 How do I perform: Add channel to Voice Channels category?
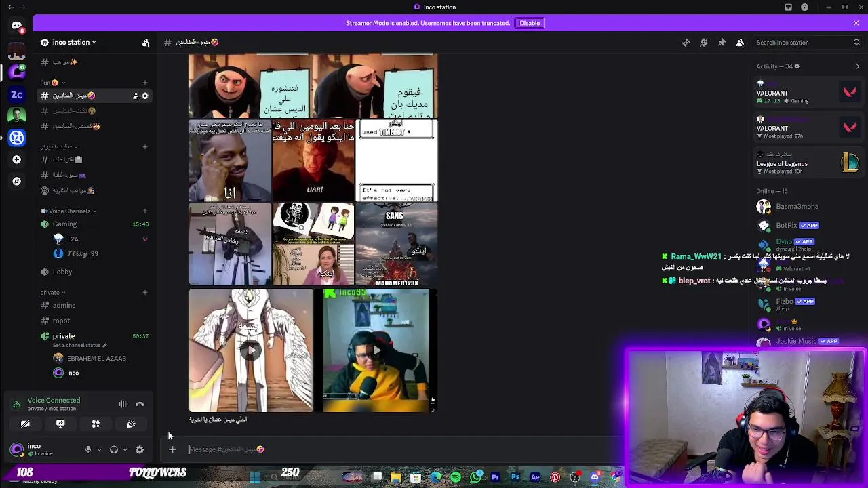(x=144, y=211)
